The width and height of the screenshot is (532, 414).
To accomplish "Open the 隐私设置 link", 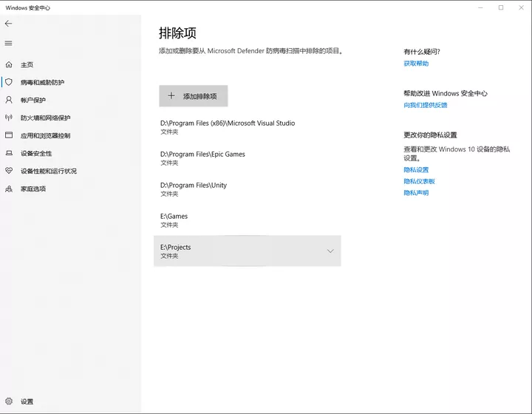I will click(x=416, y=170).
